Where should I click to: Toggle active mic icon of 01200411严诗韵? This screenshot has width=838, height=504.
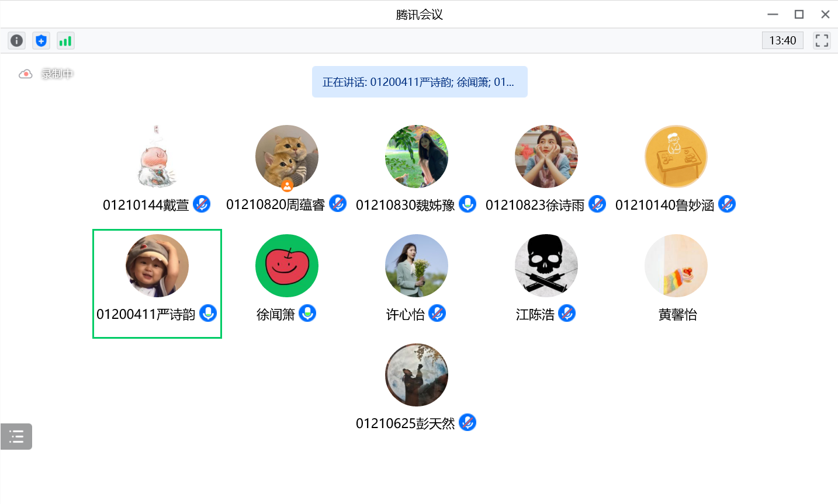pos(208,314)
